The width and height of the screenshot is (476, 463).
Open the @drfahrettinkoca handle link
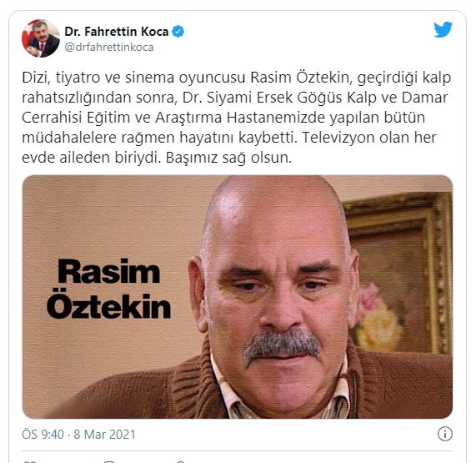coord(109,48)
